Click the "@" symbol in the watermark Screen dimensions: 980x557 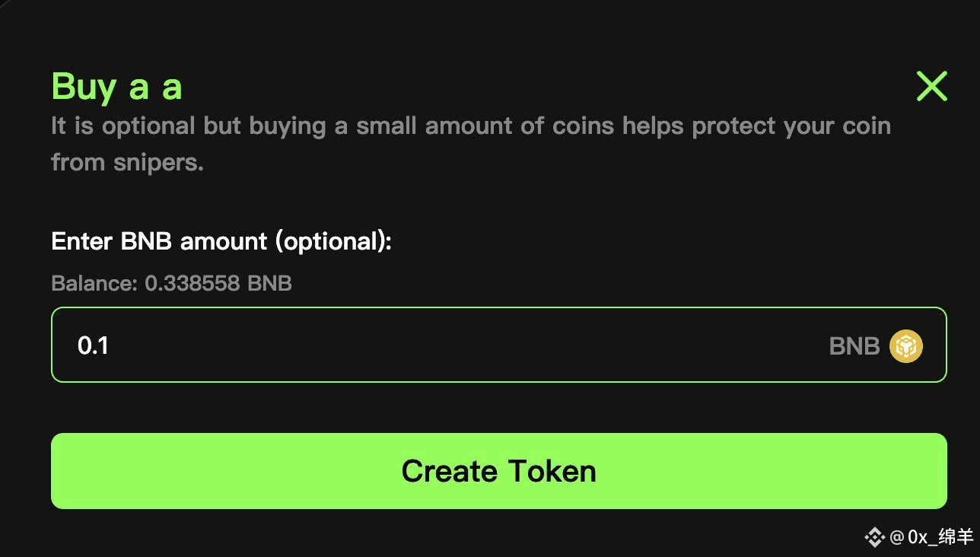896,537
